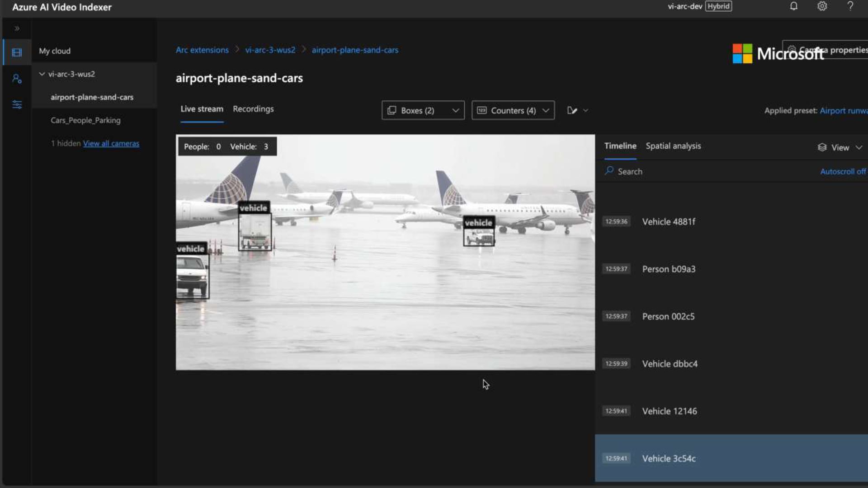Expand the left sidebar with chevrons icon
Viewport: 868px width, 488px height.
(17, 28)
